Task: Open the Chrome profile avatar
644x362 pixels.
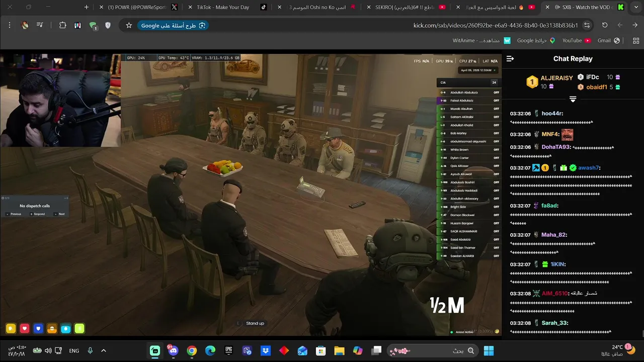Action: click(25, 25)
